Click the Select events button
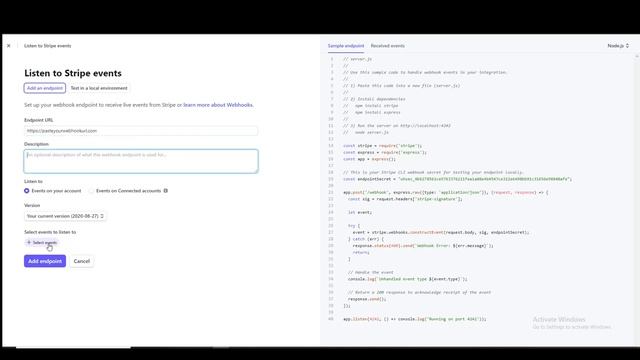The height and width of the screenshot is (360, 640). pyautogui.click(x=42, y=242)
